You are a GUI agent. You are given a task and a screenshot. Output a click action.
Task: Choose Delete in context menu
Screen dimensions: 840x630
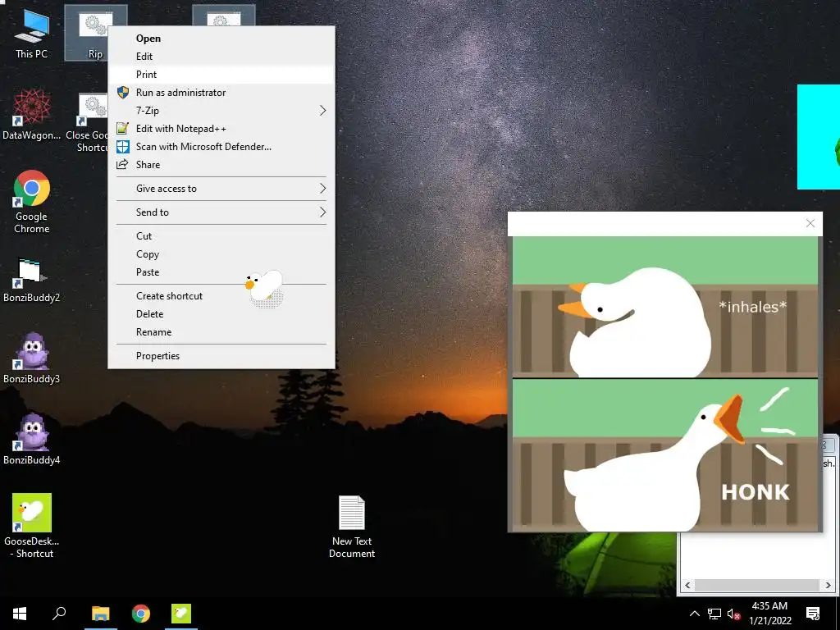tap(221, 314)
